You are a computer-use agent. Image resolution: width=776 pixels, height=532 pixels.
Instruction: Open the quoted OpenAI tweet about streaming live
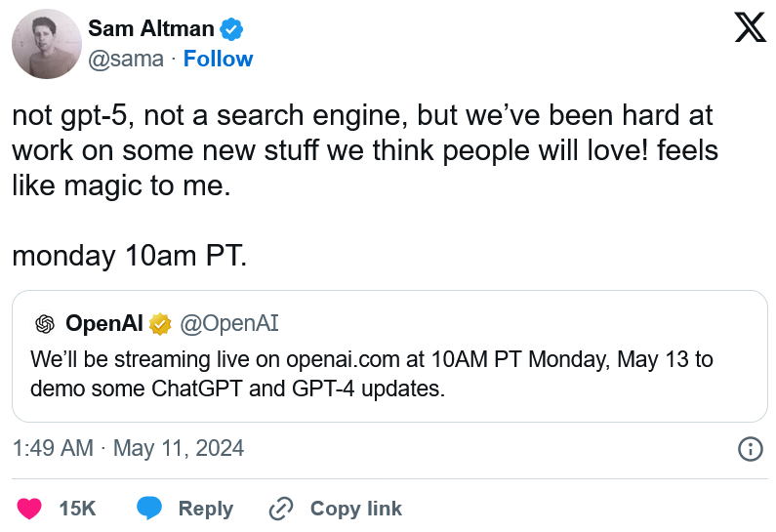pos(390,356)
